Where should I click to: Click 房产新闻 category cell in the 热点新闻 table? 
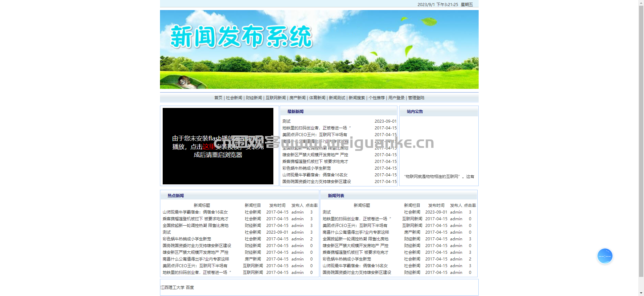(x=253, y=259)
